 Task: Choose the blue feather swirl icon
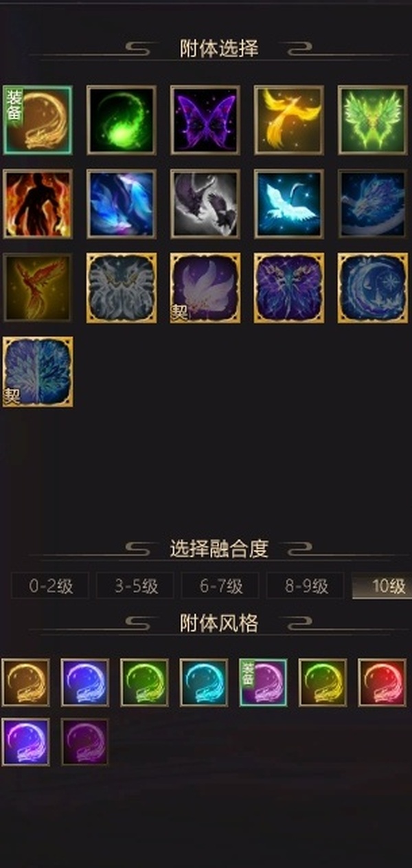122,203
